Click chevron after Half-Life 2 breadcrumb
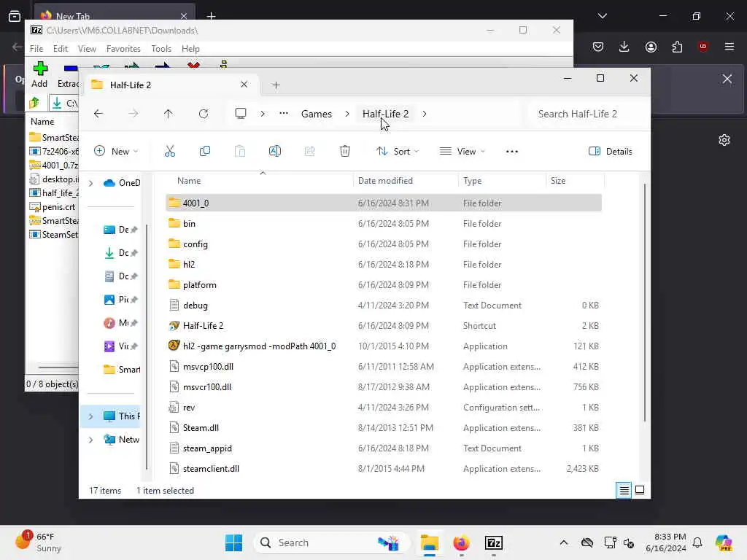Viewport: 747px width, 560px height. tap(425, 114)
